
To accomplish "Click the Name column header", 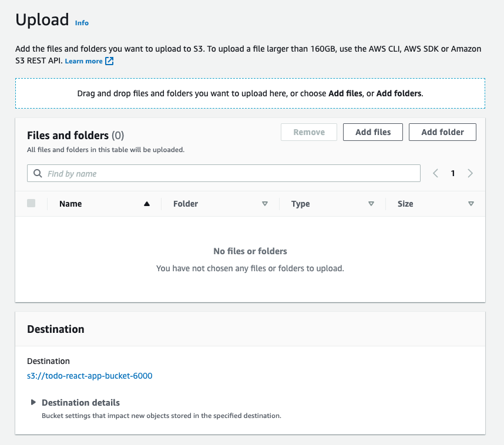I will pyautogui.click(x=70, y=204).
